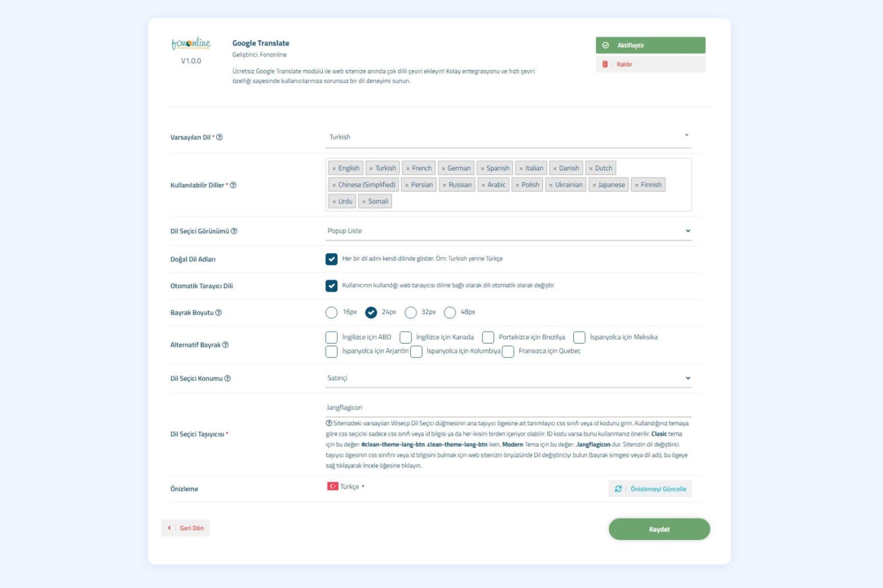Remove the English language tag
Image resolution: width=883 pixels, height=588 pixels.
click(x=334, y=169)
